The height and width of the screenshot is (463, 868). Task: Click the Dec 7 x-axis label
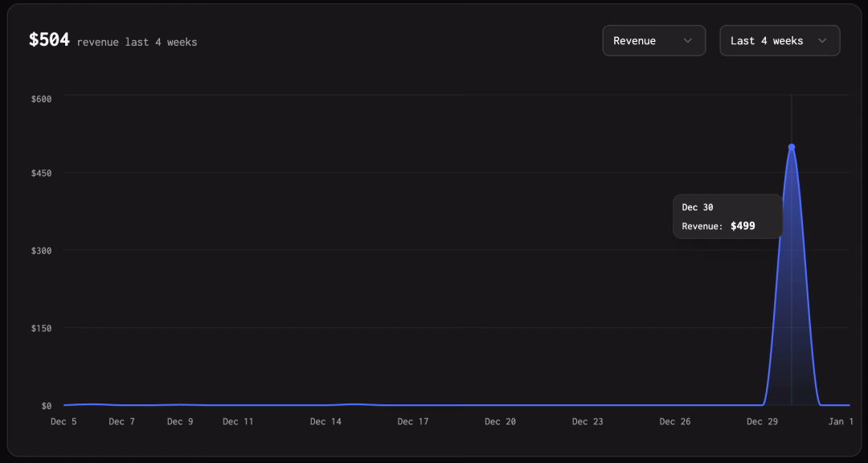click(122, 421)
